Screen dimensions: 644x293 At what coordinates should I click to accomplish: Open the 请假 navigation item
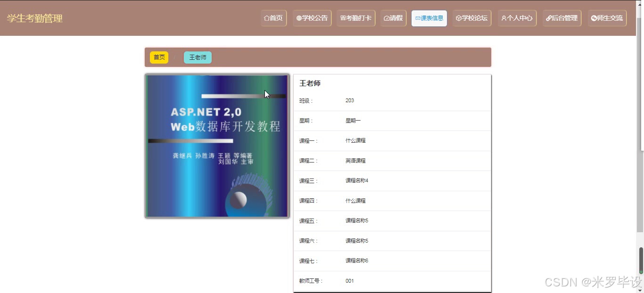pyautogui.click(x=393, y=18)
